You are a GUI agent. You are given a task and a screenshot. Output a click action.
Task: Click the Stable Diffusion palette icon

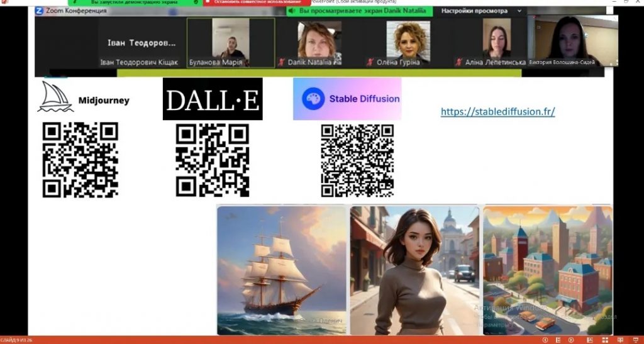(313, 99)
